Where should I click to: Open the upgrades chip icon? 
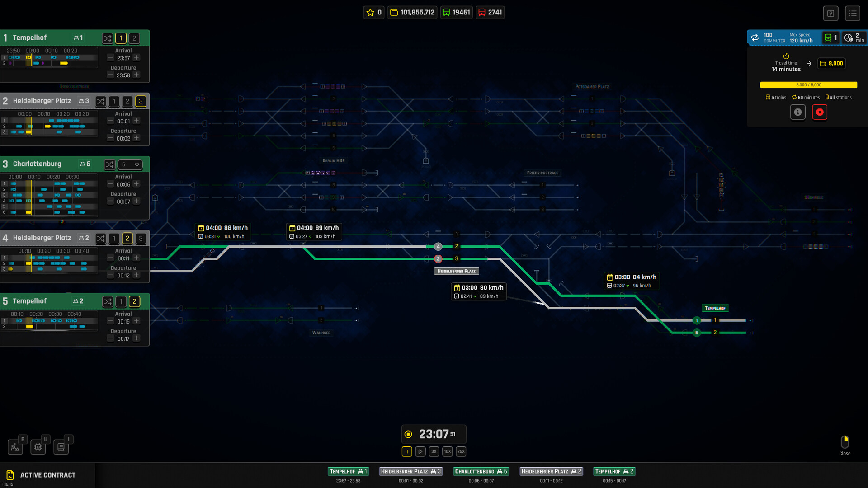tap(38, 447)
